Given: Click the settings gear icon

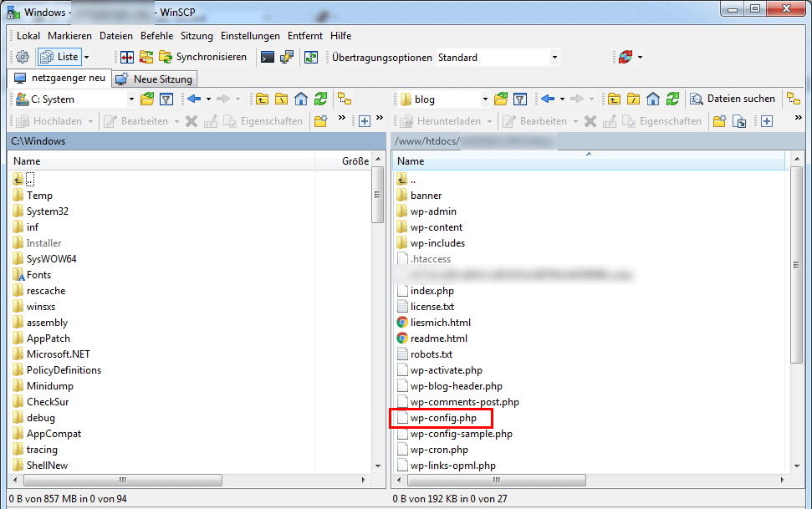Looking at the screenshot, I should pyautogui.click(x=23, y=58).
